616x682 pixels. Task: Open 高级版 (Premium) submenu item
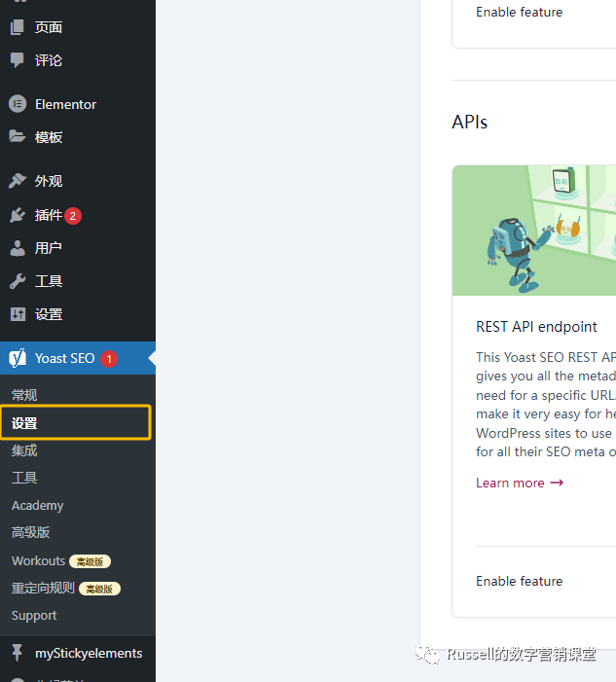tap(30, 532)
